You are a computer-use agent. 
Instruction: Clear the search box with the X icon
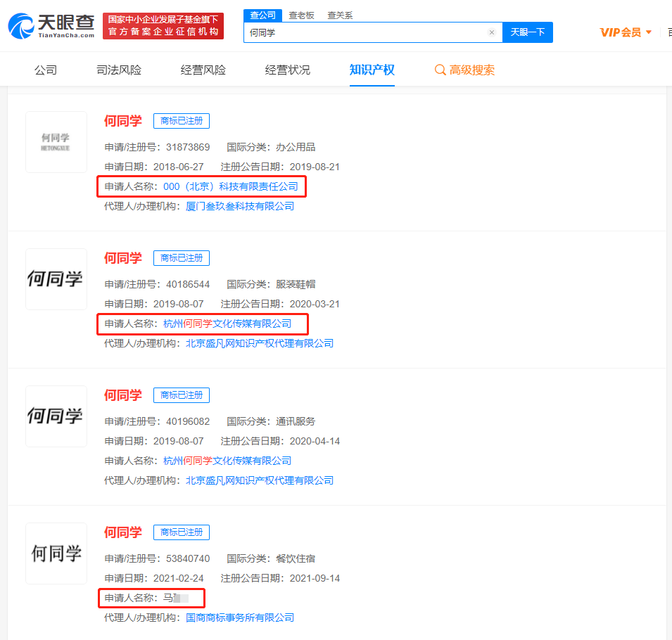click(x=492, y=32)
